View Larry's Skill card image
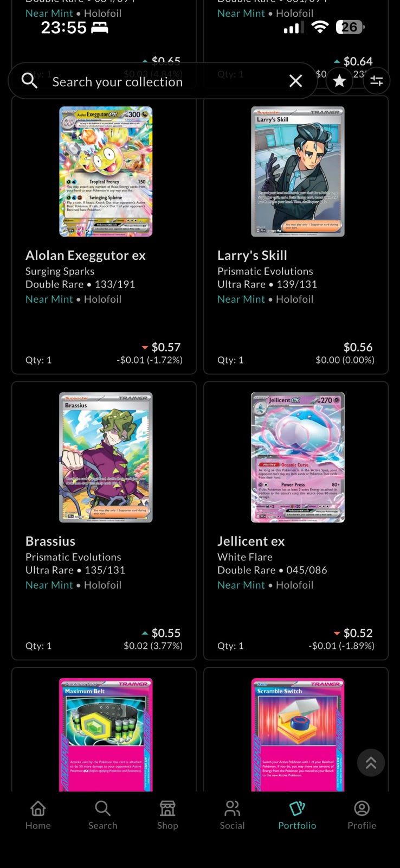Viewport: 400px width, 868px height. pyautogui.click(x=298, y=171)
